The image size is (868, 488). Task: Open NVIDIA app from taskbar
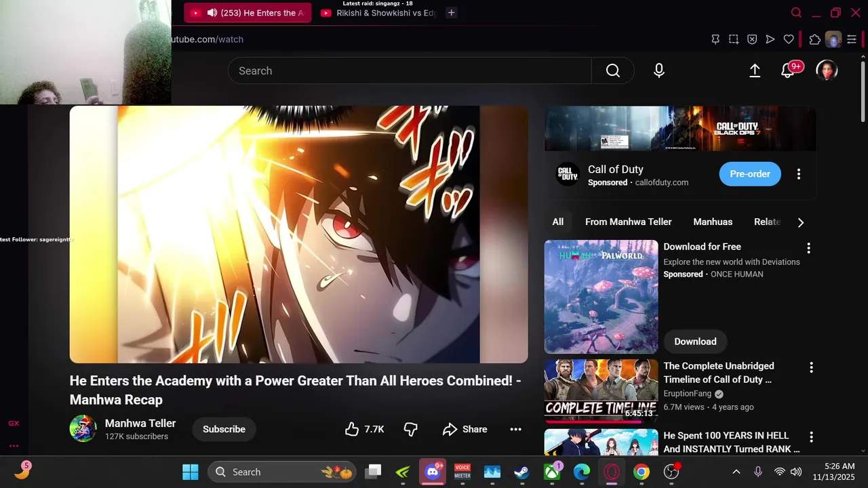click(x=403, y=472)
